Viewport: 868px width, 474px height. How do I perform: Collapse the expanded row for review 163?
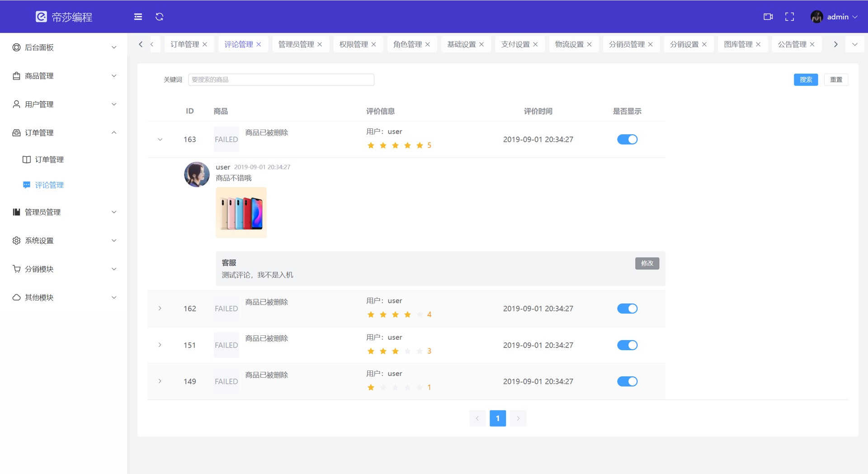click(160, 140)
